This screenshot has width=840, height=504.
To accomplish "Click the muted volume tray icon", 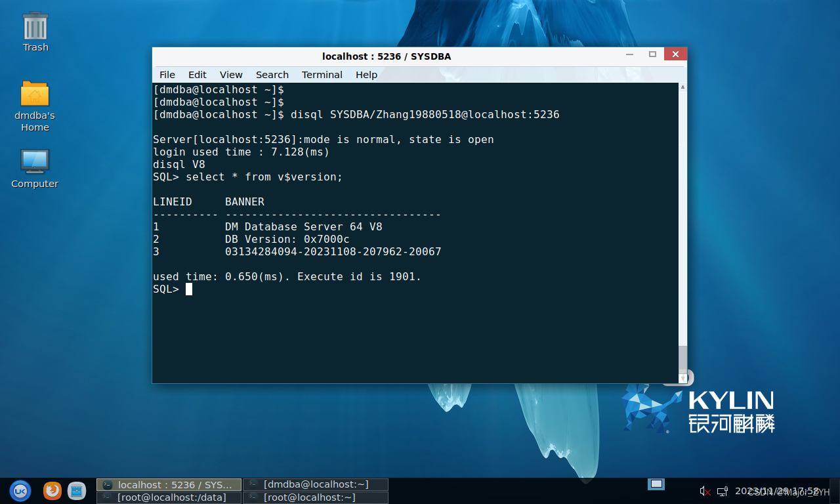I will click(x=705, y=491).
